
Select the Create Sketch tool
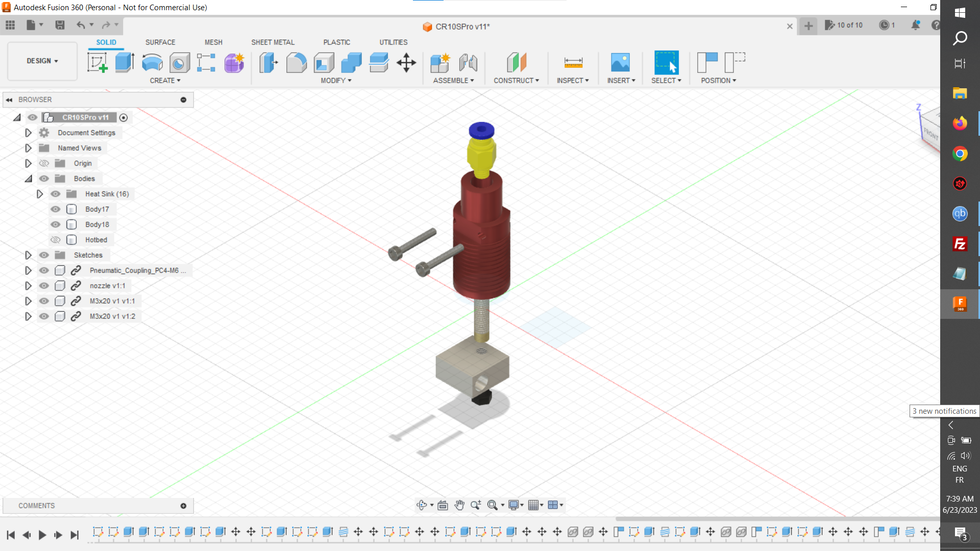[97, 63]
